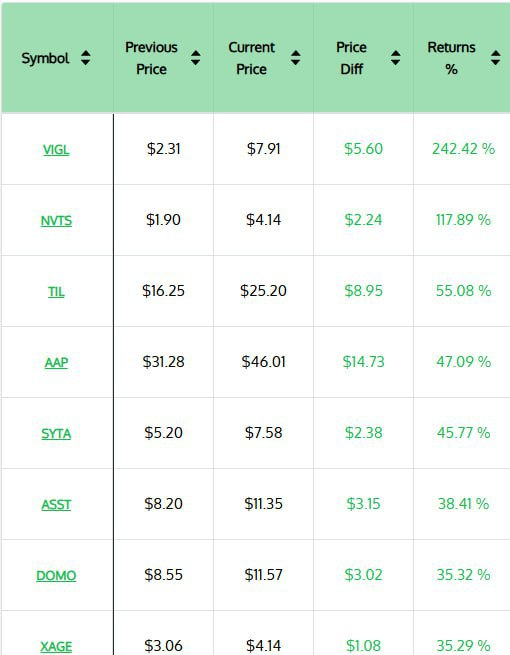The width and height of the screenshot is (510, 655).
Task: Sort by Current Price arrows icon
Action: coord(296,58)
